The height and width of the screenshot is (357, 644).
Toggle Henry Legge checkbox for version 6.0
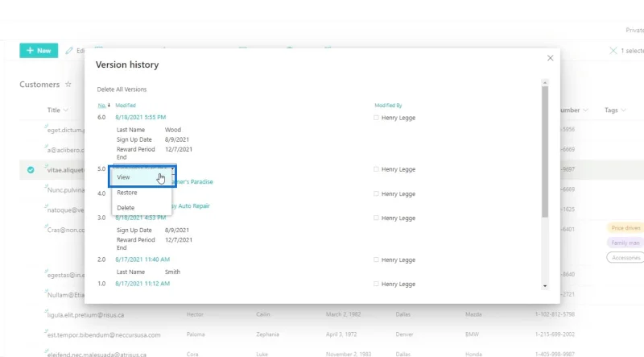[x=376, y=118]
